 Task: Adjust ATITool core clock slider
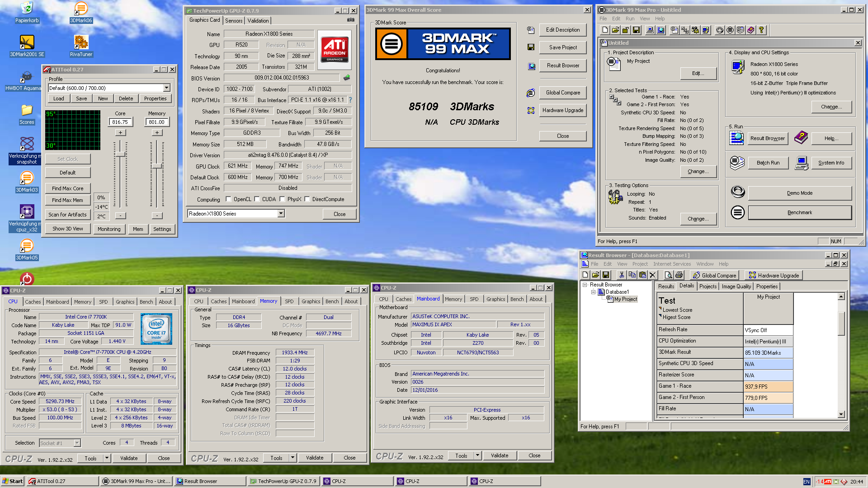[120, 154]
